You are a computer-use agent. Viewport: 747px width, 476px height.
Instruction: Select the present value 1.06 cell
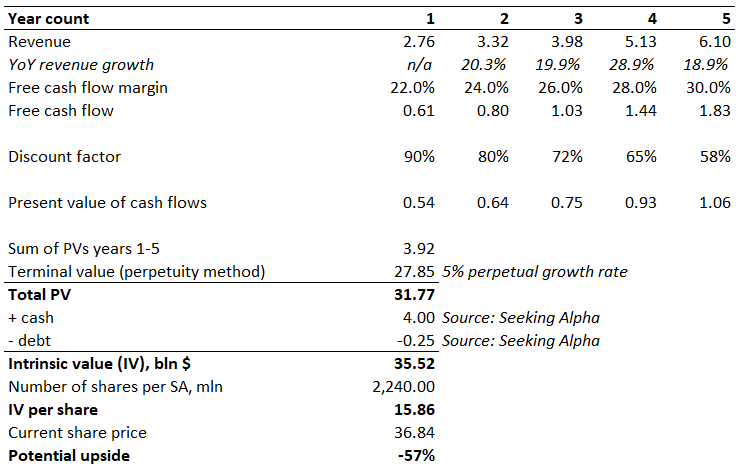(713, 203)
